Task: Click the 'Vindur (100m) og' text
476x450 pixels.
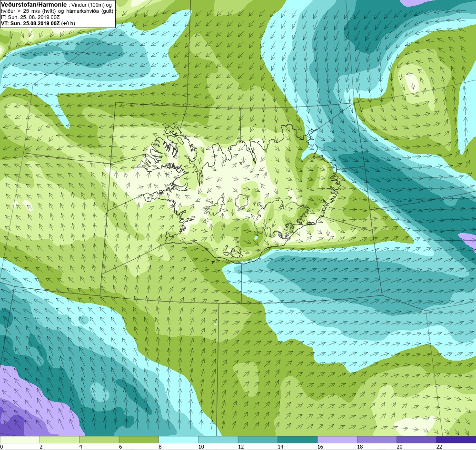Action: point(91,5)
